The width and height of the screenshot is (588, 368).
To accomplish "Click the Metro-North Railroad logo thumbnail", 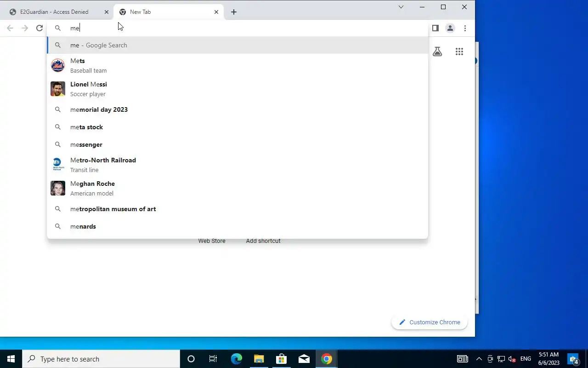I will (58, 165).
